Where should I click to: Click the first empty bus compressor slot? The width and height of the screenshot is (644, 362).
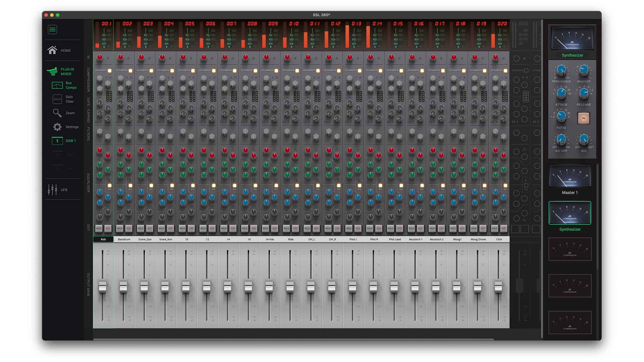tap(570, 249)
